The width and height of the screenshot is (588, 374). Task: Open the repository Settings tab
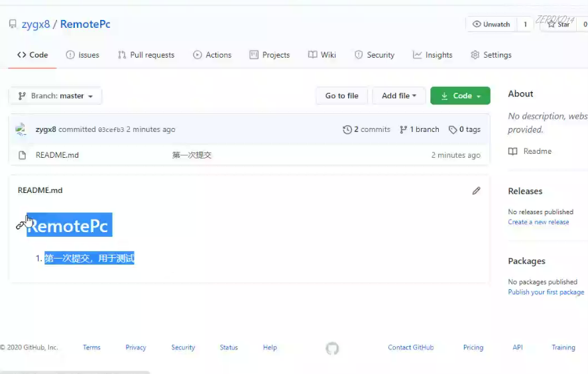(491, 55)
